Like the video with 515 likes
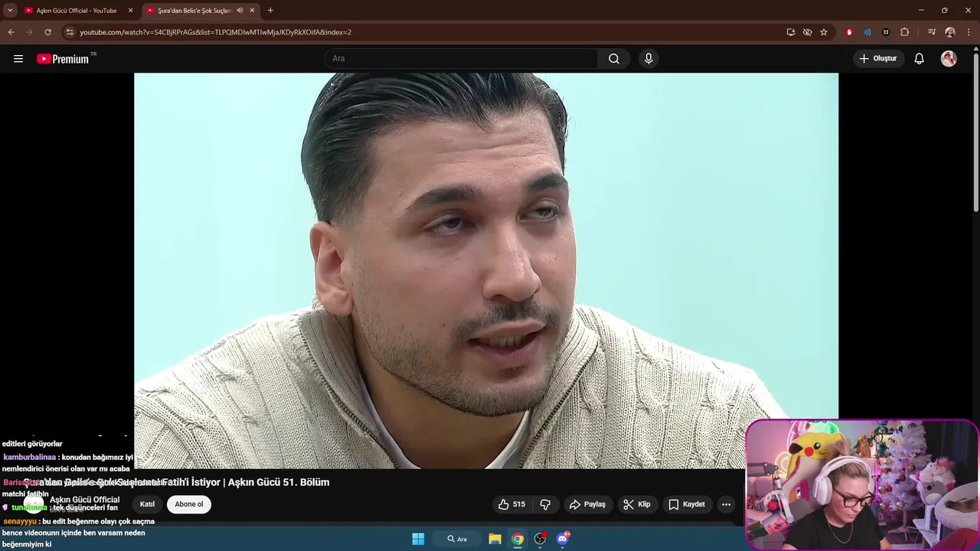Viewport: 980px width, 551px height. click(x=511, y=504)
